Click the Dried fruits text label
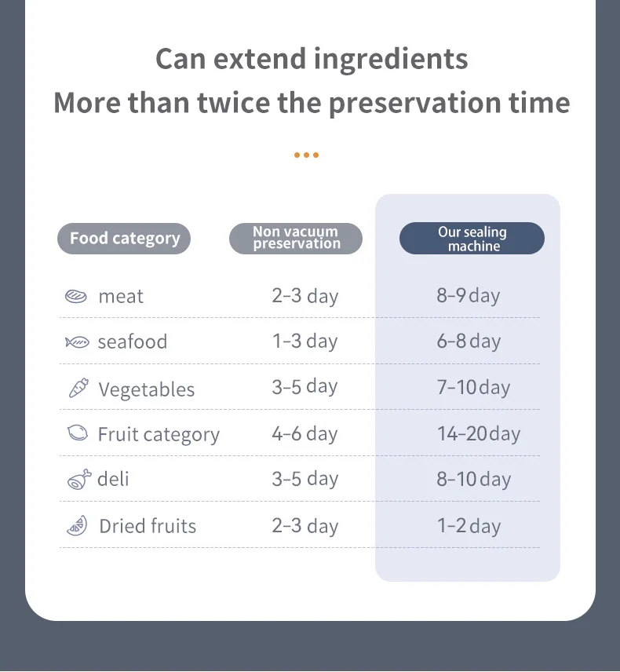Viewport: 620px width, 672px height. (x=148, y=526)
